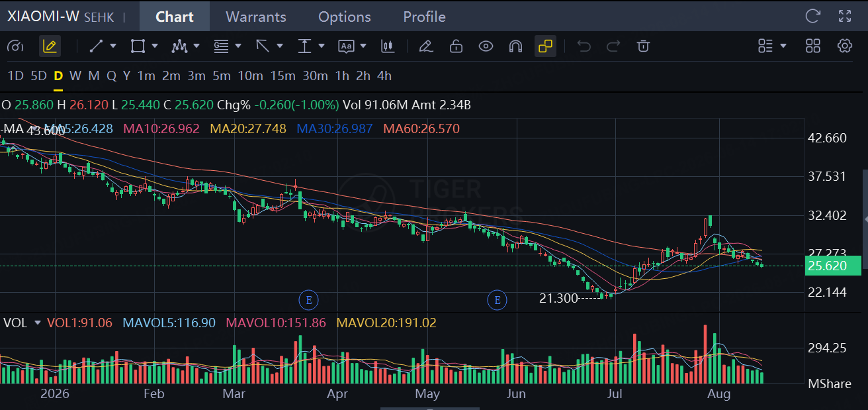868x410 pixels.
Task: Open the multi-chart grid layout icon
Action: (813, 46)
